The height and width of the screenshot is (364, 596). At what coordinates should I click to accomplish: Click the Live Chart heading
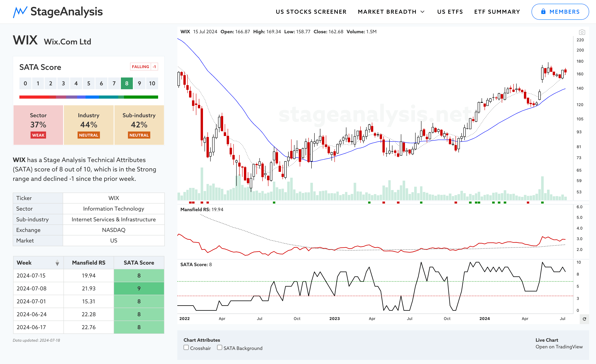coord(547,340)
